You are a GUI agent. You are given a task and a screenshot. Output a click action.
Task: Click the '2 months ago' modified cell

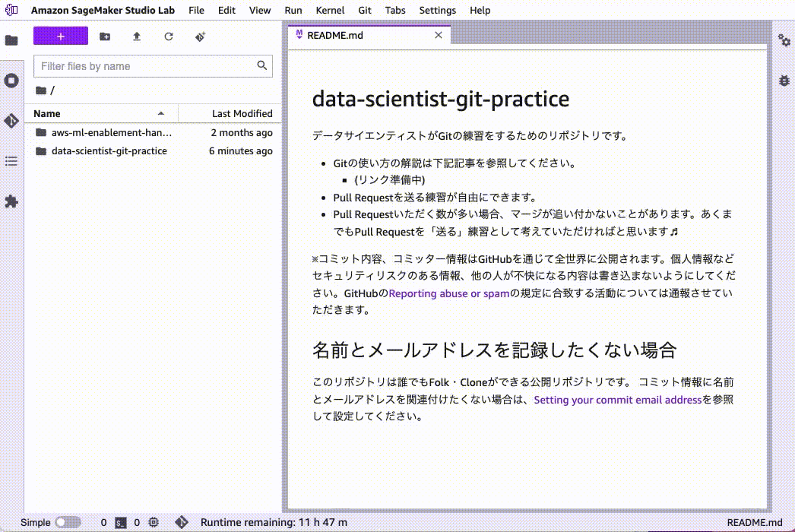point(242,132)
